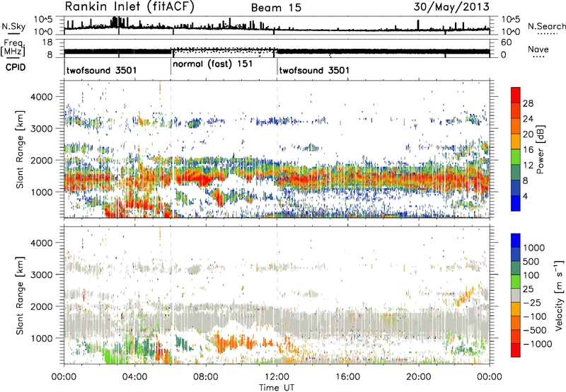The height and width of the screenshot is (392, 566).
Task: Click the "500" velocity colorbar label
Action: point(531,261)
